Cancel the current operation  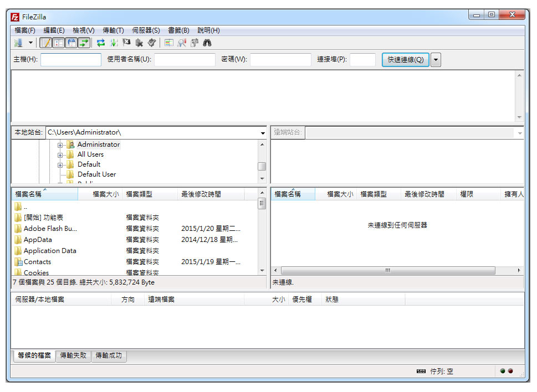(x=126, y=43)
